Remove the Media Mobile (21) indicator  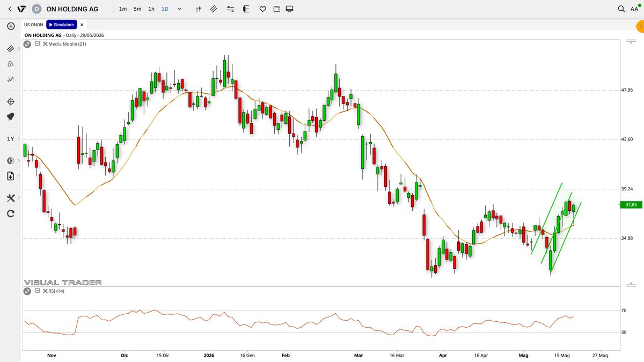[x=45, y=44]
